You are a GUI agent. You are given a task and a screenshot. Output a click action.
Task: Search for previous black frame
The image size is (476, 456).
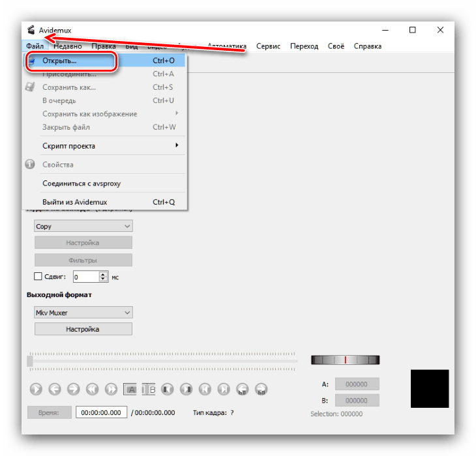pyautogui.click(x=168, y=389)
